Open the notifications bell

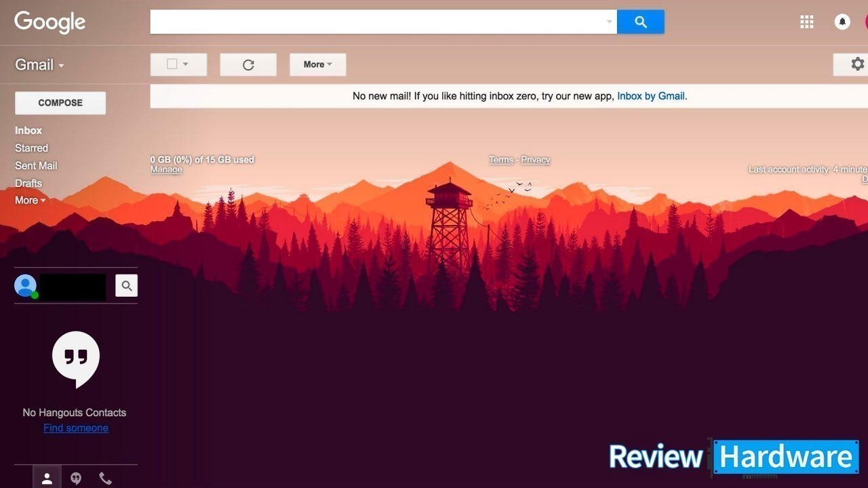pos(842,22)
